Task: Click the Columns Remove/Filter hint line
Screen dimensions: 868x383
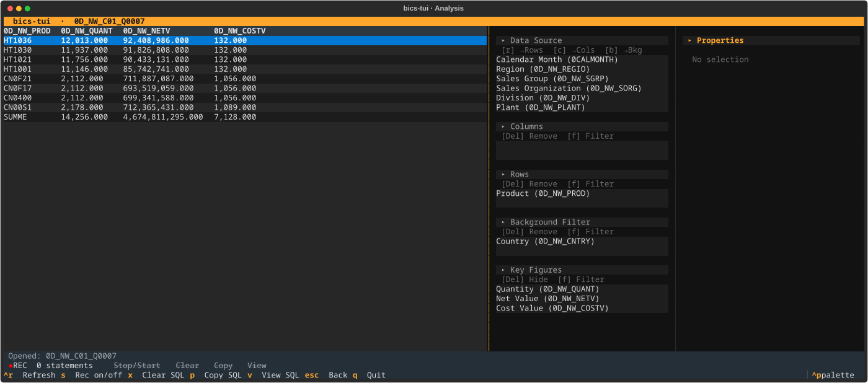Action: point(557,136)
